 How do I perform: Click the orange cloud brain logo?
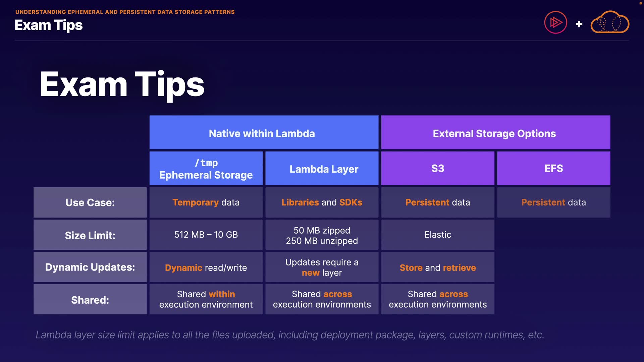point(610,22)
